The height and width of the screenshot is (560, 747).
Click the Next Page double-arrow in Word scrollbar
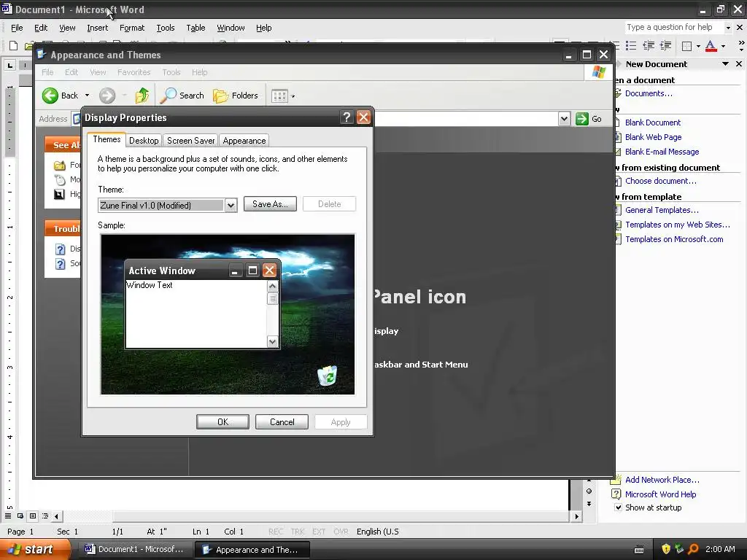pyautogui.click(x=589, y=503)
